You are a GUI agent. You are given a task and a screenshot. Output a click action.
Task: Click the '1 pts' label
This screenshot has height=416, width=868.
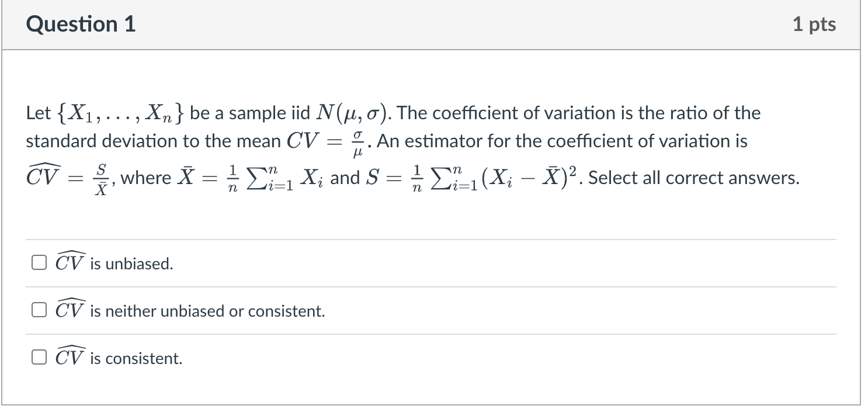[x=817, y=24]
